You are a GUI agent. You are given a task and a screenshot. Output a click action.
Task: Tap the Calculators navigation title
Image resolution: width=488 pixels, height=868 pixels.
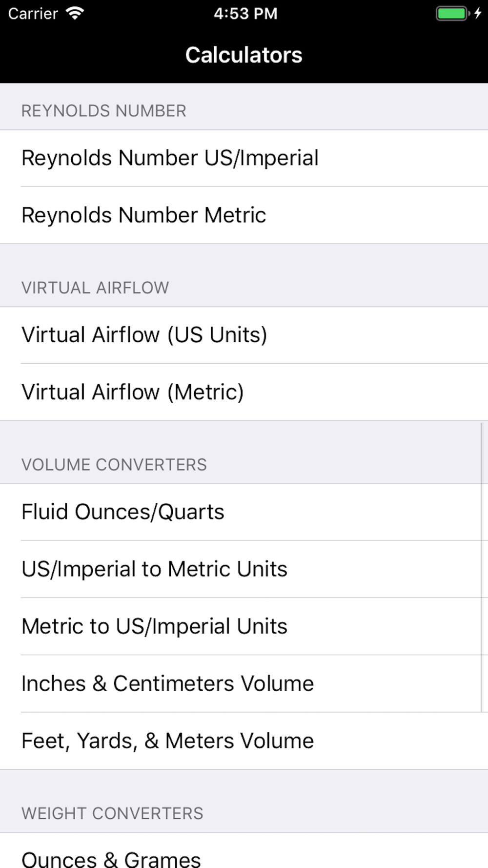coord(244,55)
